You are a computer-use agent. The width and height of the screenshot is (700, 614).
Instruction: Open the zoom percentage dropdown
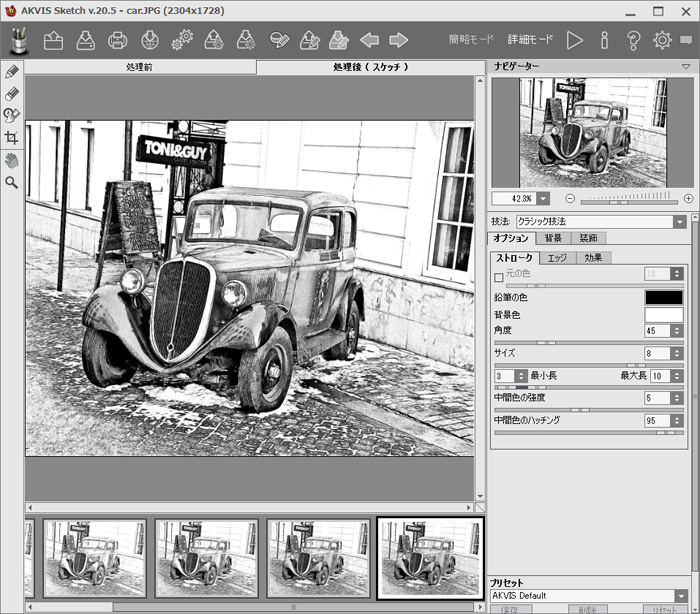point(543,198)
